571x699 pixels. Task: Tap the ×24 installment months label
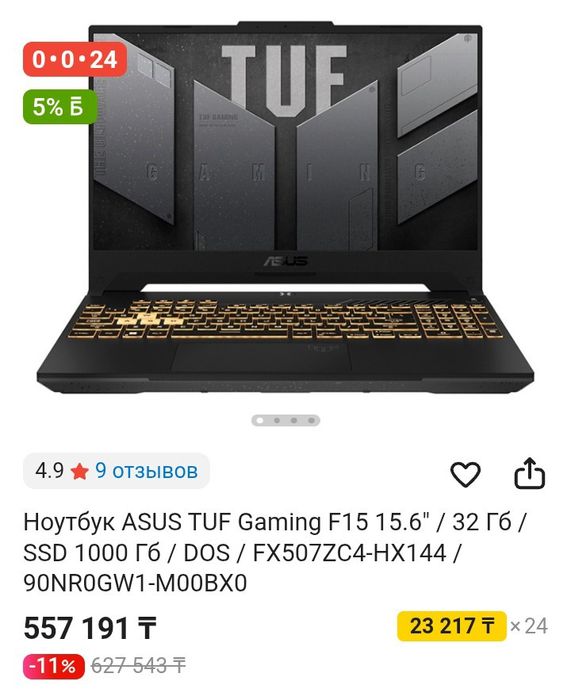[x=529, y=626]
